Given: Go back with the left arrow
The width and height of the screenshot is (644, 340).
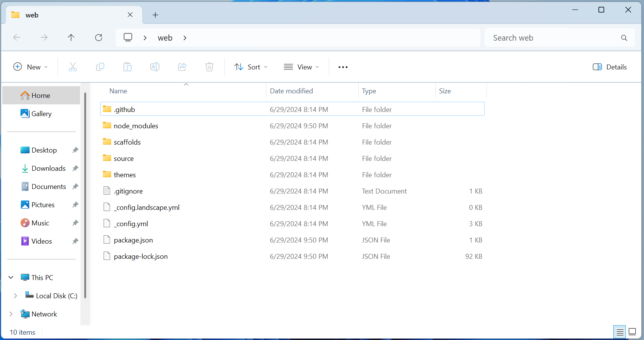Looking at the screenshot, I should 17,37.
